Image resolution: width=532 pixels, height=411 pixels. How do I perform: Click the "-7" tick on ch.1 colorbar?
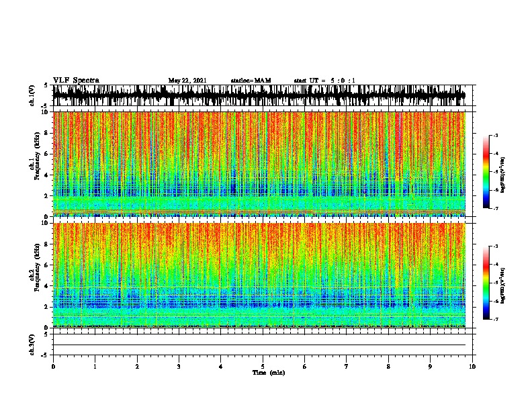click(496, 208)
